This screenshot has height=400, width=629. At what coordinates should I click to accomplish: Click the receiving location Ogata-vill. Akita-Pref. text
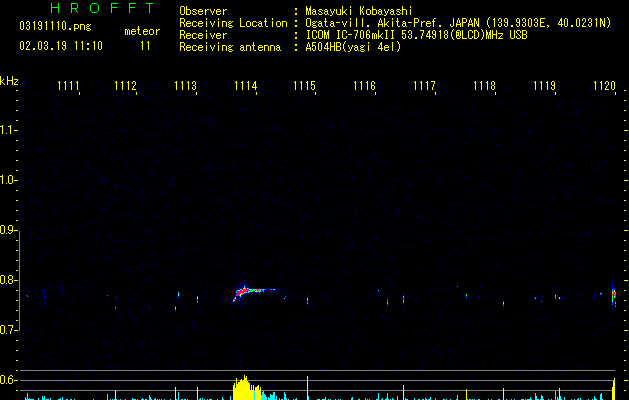pos(458,23)
